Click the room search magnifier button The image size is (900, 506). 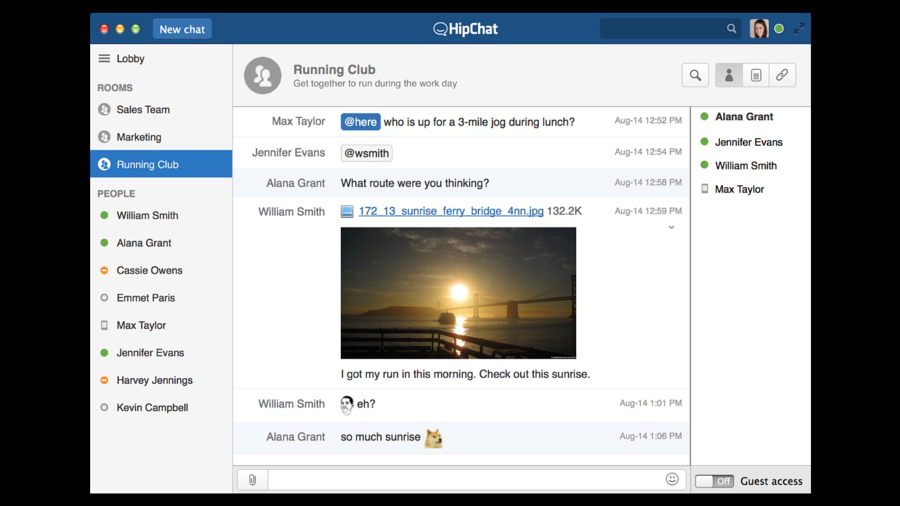pos(695,75)
